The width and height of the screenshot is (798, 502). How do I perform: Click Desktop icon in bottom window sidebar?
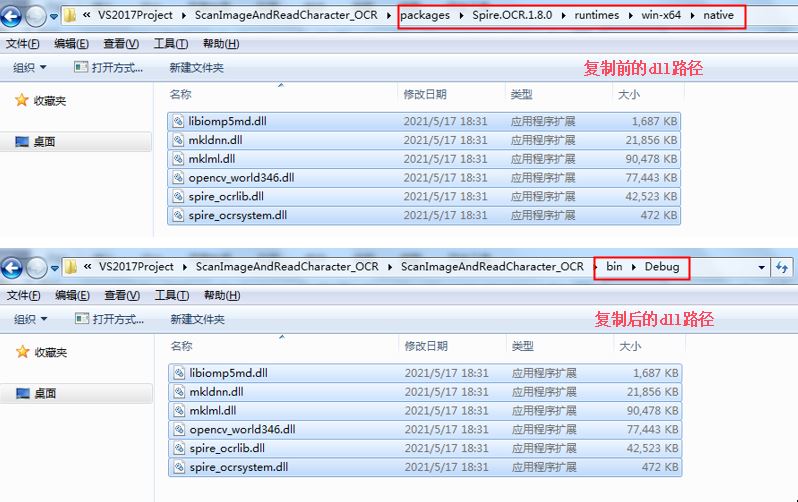coord(23,393)
